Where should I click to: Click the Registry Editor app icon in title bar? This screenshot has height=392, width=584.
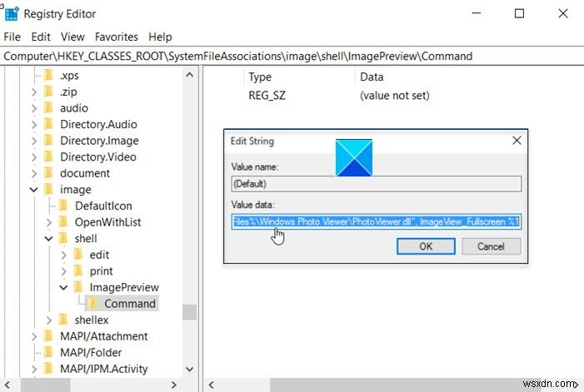click(x=11, y=14)
